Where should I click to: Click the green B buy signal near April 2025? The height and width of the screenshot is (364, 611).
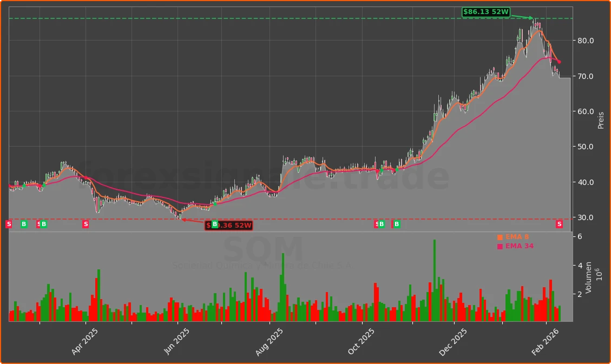tap(24, 224)
